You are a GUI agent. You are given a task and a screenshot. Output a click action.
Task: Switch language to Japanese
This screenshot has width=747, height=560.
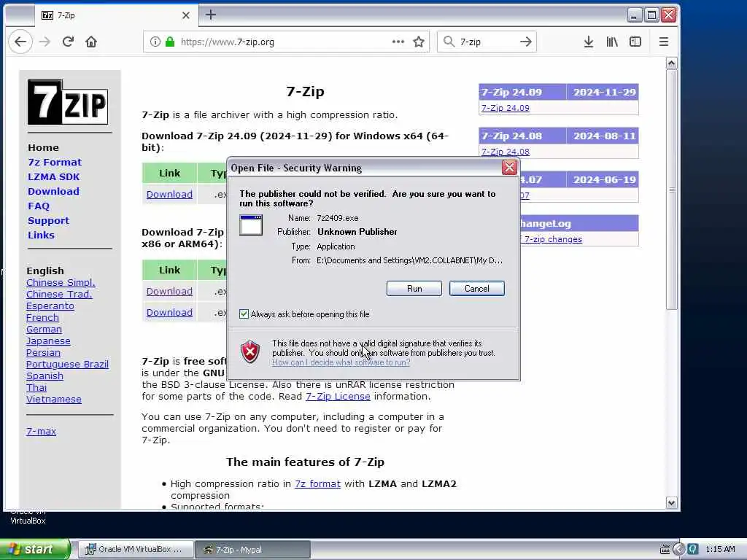(48, 341)
